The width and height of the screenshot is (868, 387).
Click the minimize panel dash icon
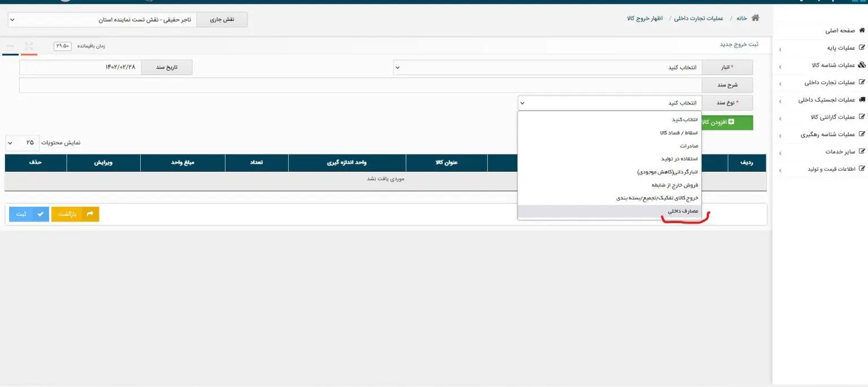click(x=11, y=46)
